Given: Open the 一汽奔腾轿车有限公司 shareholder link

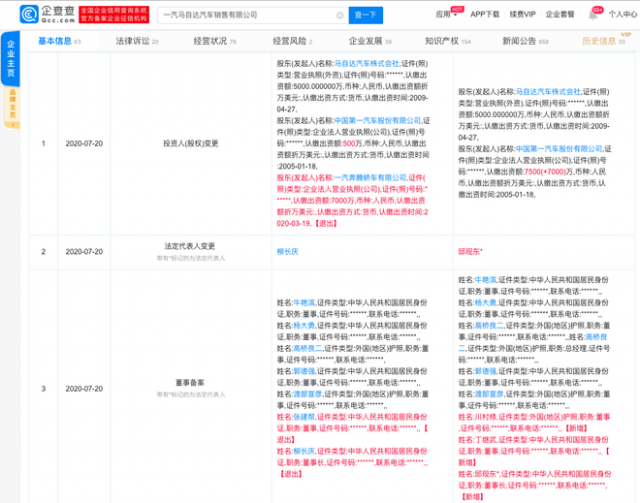Looking at the screenshot, I should coord(371,178).
